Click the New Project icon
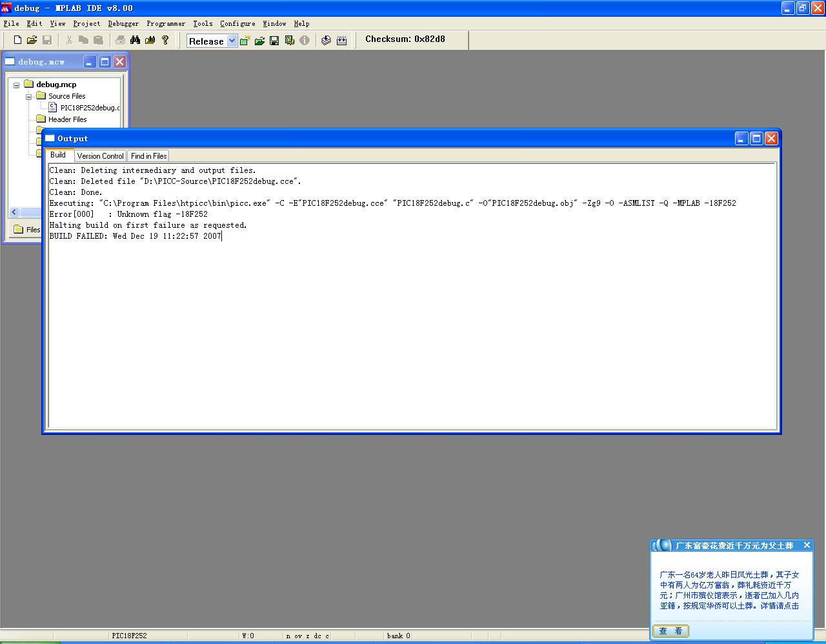 (245, 41)
